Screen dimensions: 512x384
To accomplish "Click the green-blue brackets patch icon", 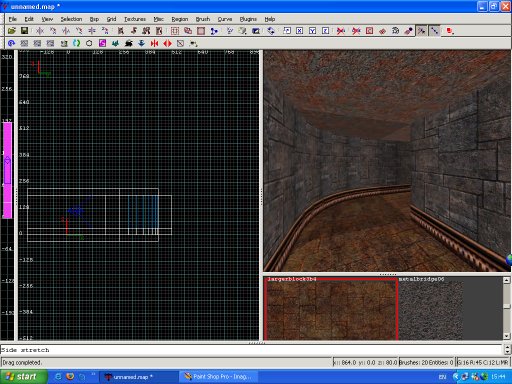I will (76, 43).
